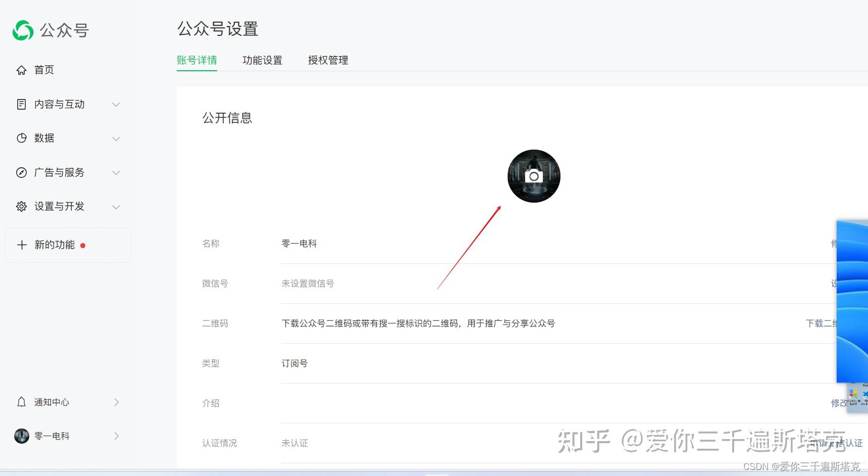This screenshot has width=868, height=476.
Task: Click the 零一电科 account avatar in the sidebar
Action: pos(22,436)
